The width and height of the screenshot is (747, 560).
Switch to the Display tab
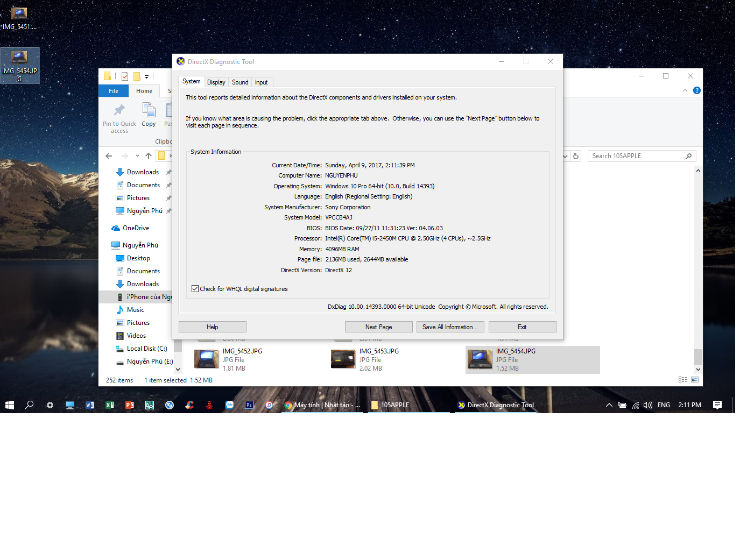[x=216, y=82]
